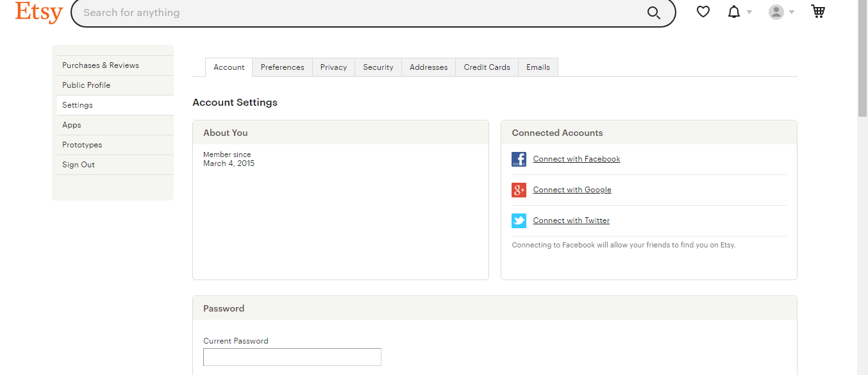Go to the Emails tab
Viewport: 868px width, 375px height.
click(x=538, y=67)
